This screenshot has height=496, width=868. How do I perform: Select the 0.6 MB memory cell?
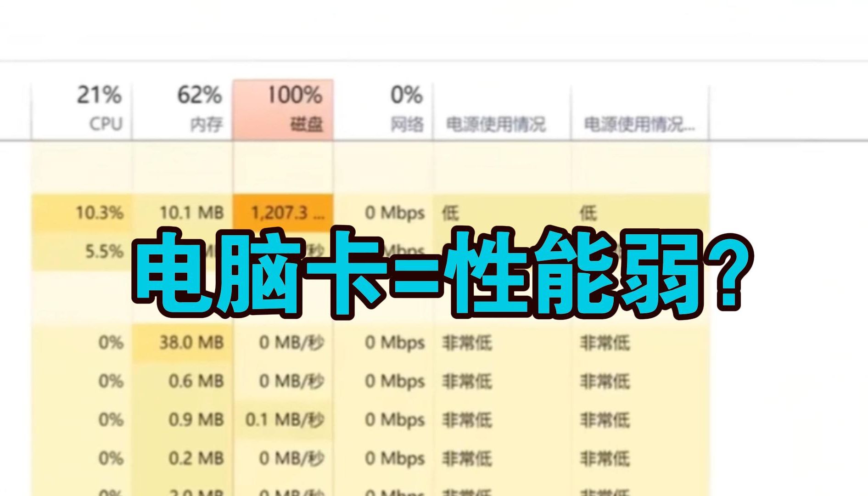(182, 381)
